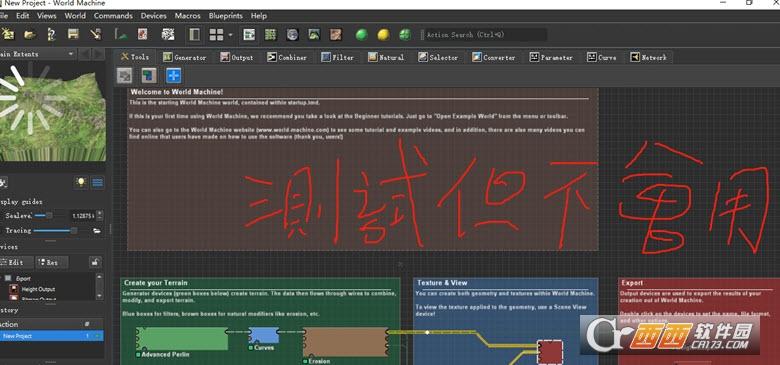This screenshot has height=365, width=780.
Task: Click the red picture icon in toolbar
Action: click(x=142, y=34)
